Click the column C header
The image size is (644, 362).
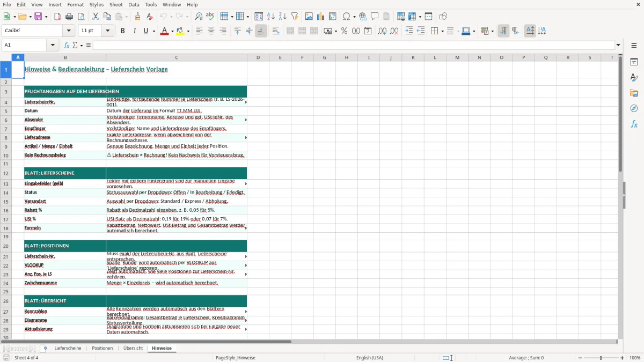click(x=177, y=57)
